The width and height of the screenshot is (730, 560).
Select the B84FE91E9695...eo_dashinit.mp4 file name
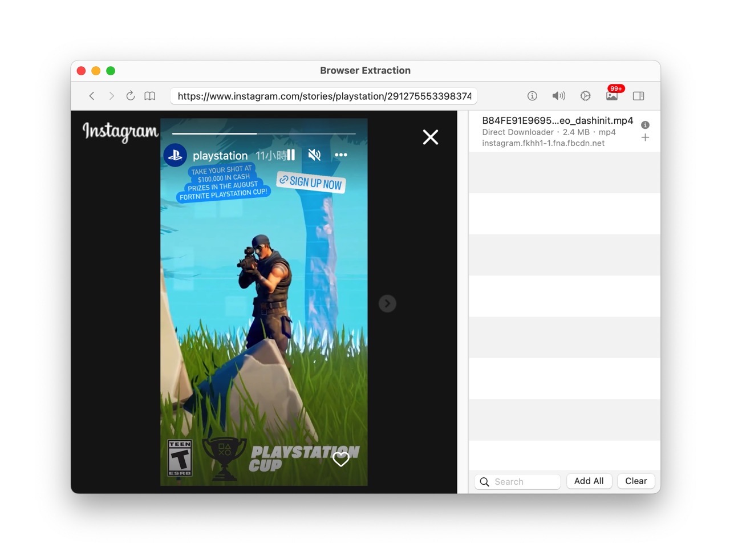(558, 120)
